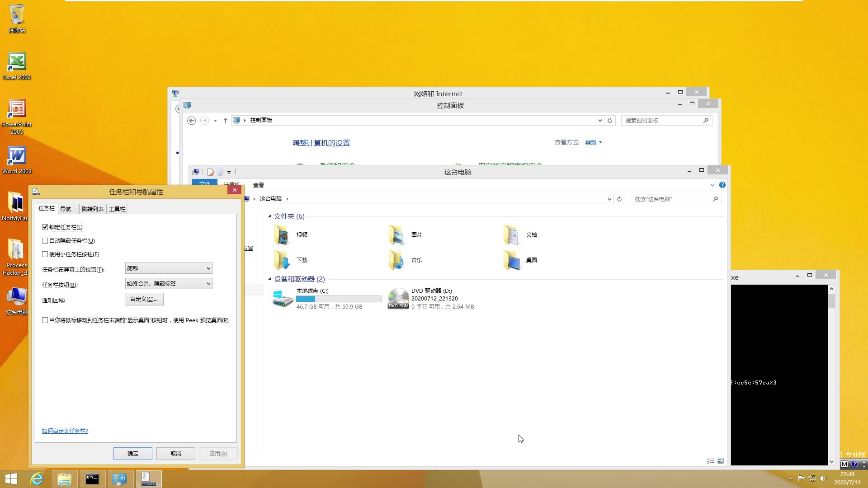Launch Internet Explorer from the taskbar

tap(37, 479)
